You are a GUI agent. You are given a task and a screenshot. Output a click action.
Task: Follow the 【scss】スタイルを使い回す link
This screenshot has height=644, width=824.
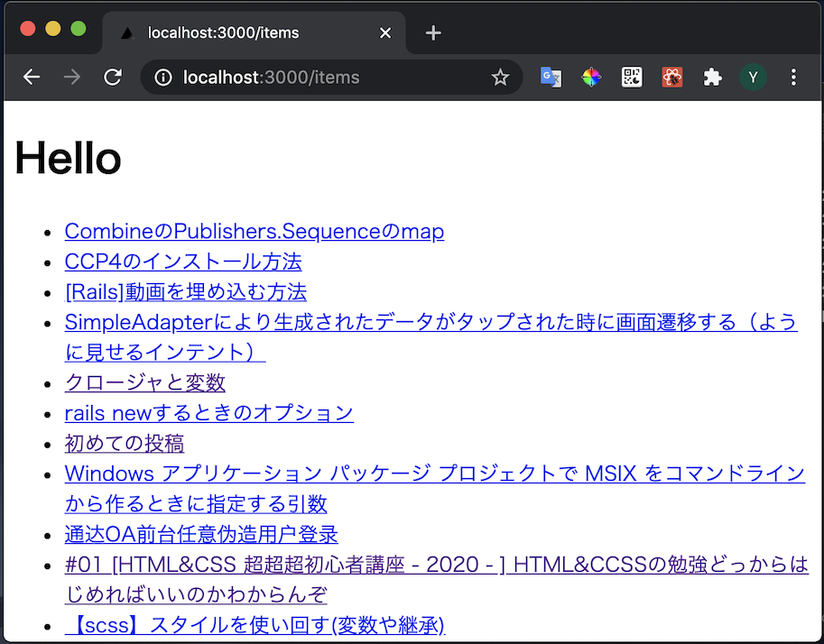pos(255,625)
